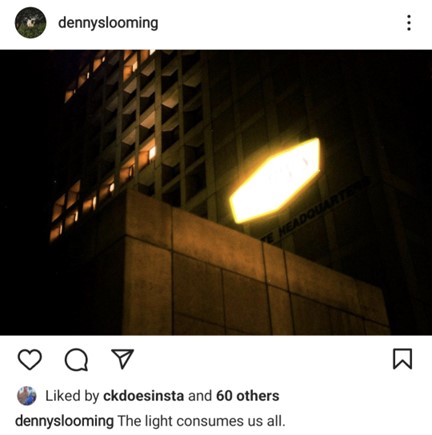
Task: Open dennyslooming's profile picture in header
Action: 30,23
